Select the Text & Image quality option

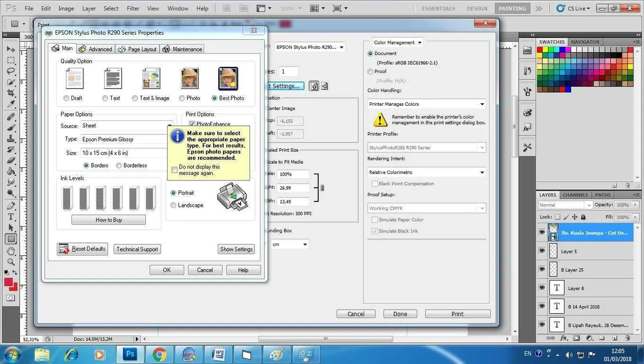[135, 98]
